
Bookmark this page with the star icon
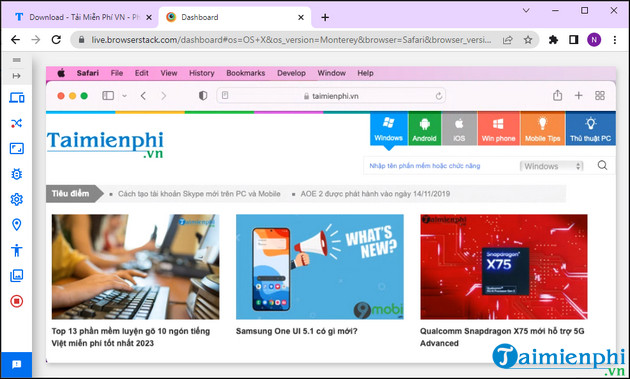click(528, 40)
